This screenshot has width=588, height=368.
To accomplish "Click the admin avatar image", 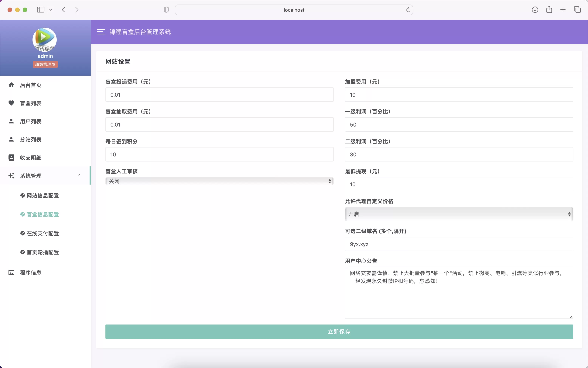I will pyautogui.click(x=45, y=40).
